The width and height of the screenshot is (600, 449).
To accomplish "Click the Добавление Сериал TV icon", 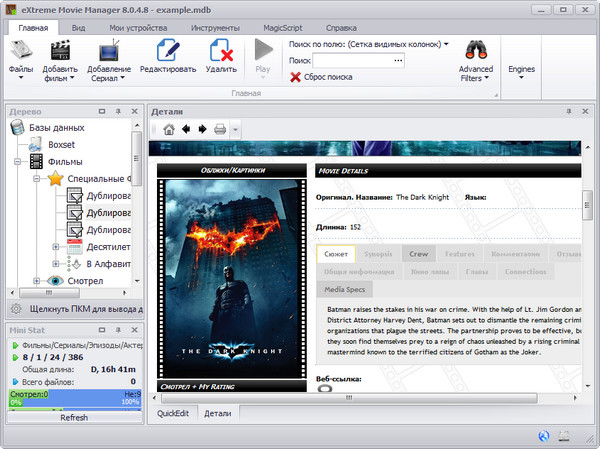I will (109, 52).
